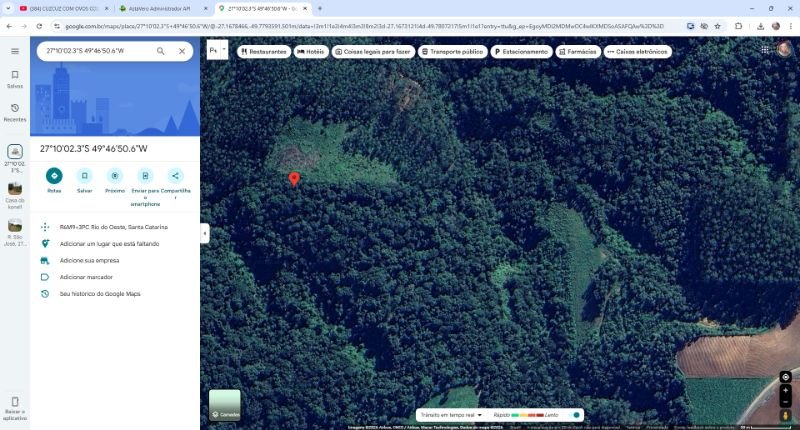Screen dimensions: 800x430
Task: Click the Próximo nearby icon
Action: pos(115,176)
